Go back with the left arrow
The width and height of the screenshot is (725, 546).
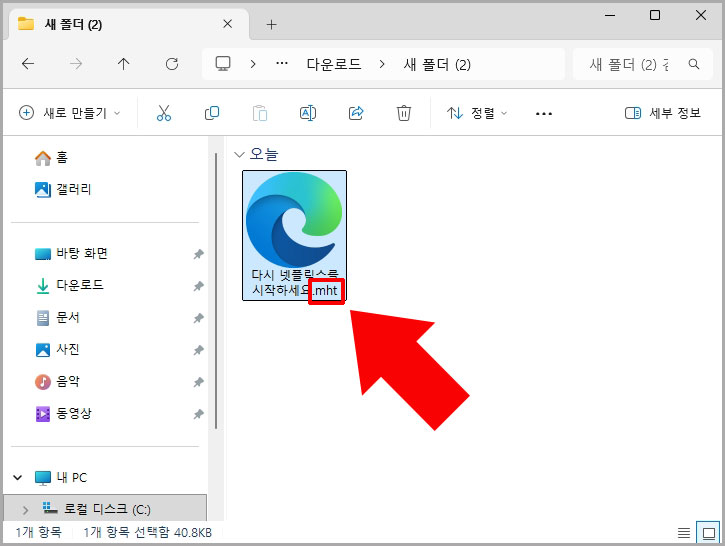click(28, 64)
